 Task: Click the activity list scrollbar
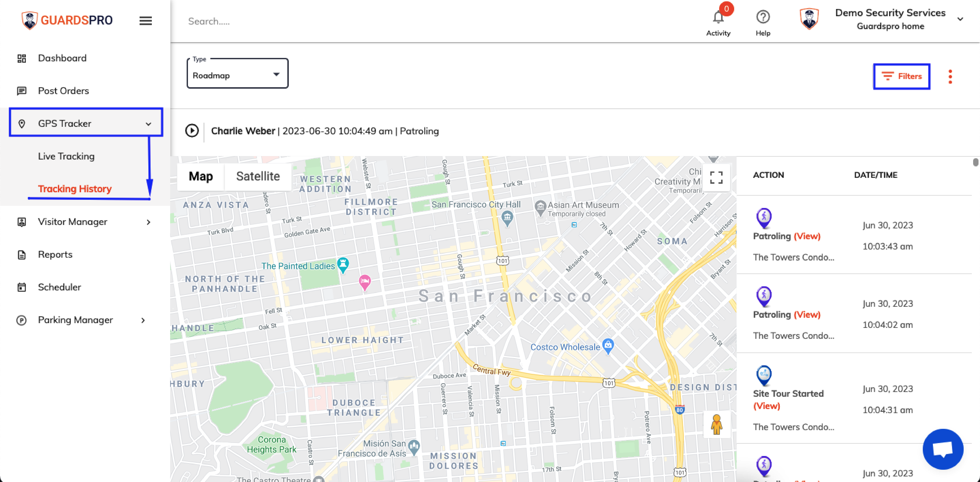975,162
